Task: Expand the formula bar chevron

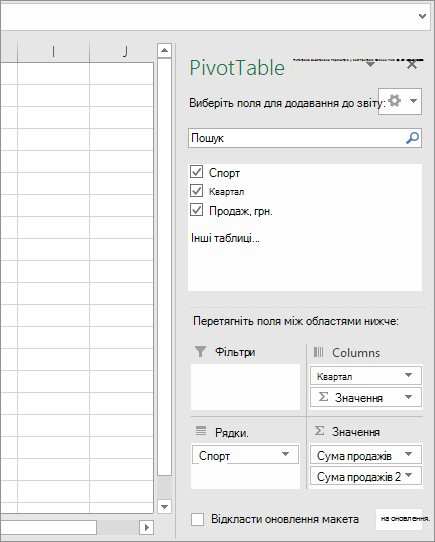Action: [422, 16]
